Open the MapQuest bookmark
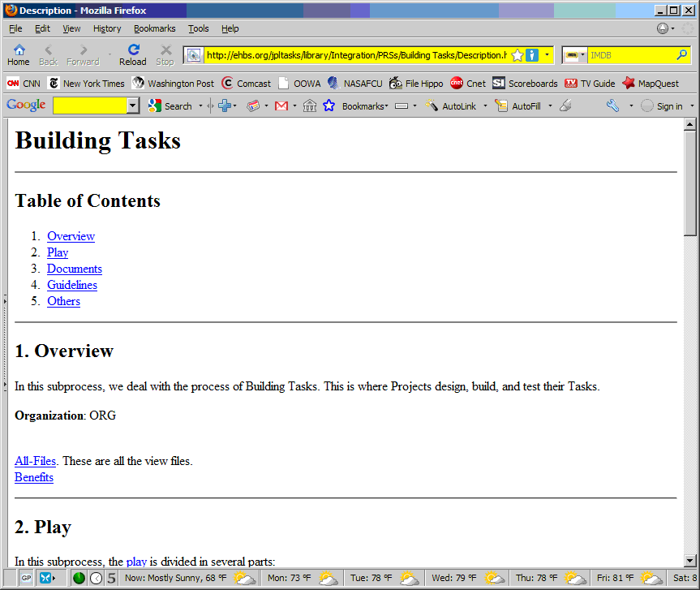 650,84
